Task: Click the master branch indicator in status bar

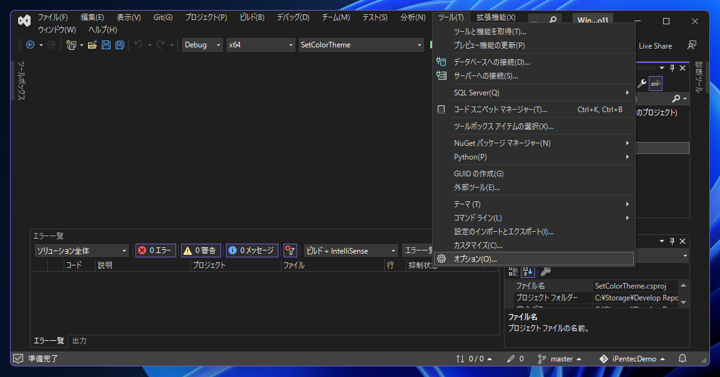Action: [559, 359]
